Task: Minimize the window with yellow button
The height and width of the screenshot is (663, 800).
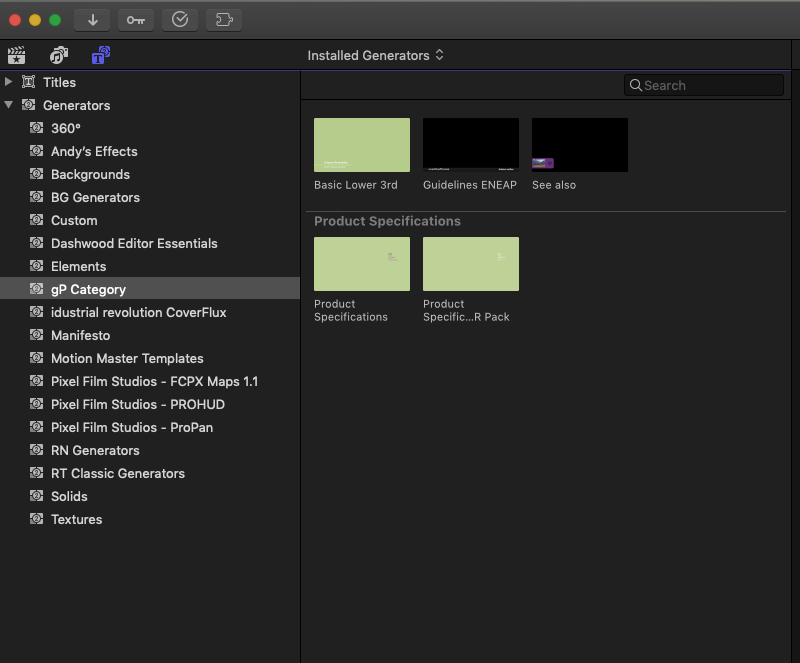Action: point(35,20)
